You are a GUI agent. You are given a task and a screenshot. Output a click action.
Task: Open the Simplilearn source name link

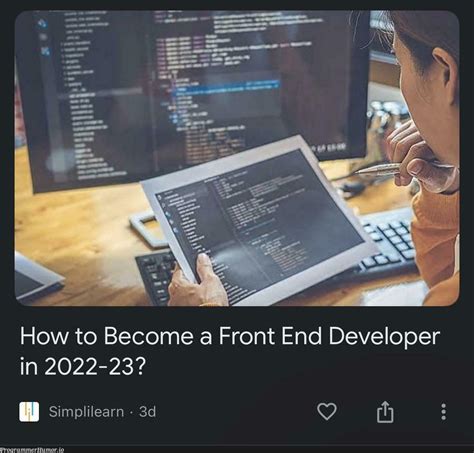(x=86, y=412)
